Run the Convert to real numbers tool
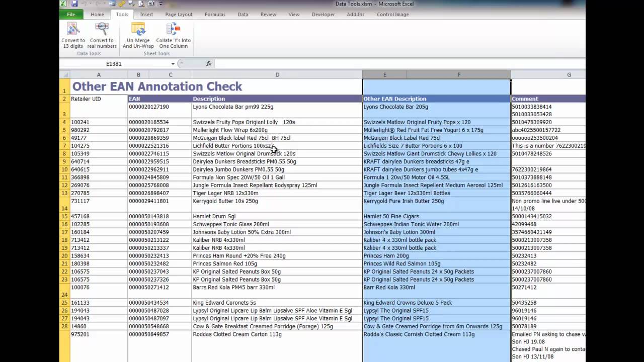Image resolution: width=644 pixels, height=362 pixels. [102, 36]
